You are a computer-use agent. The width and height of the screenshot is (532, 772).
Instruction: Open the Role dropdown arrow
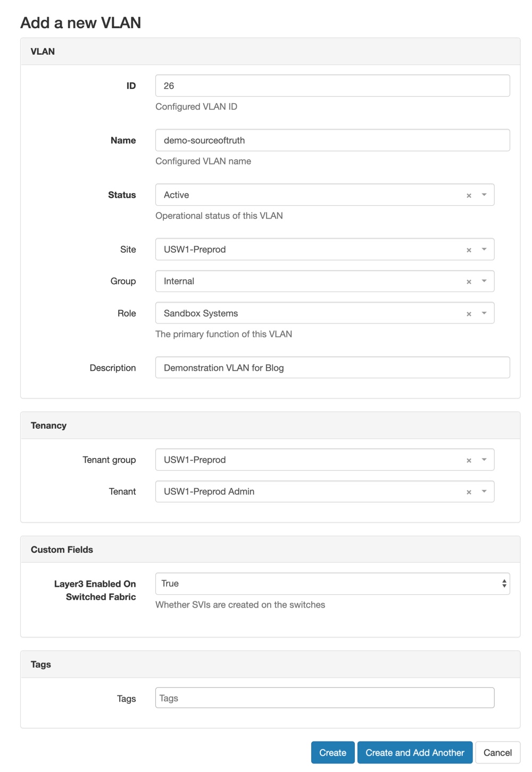pyautogui.click(x=484, y=313)
